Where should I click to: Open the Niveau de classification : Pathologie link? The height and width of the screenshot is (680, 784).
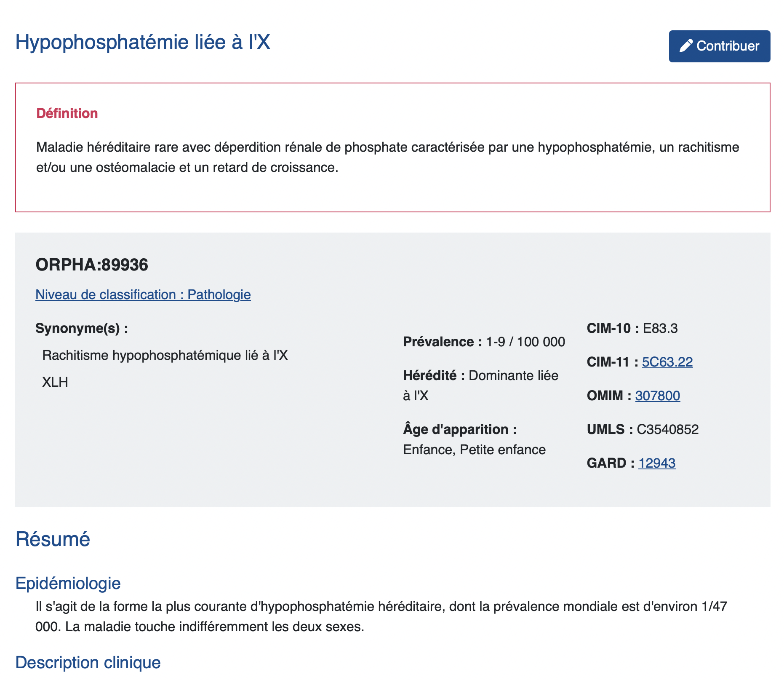tap(143, 294)
